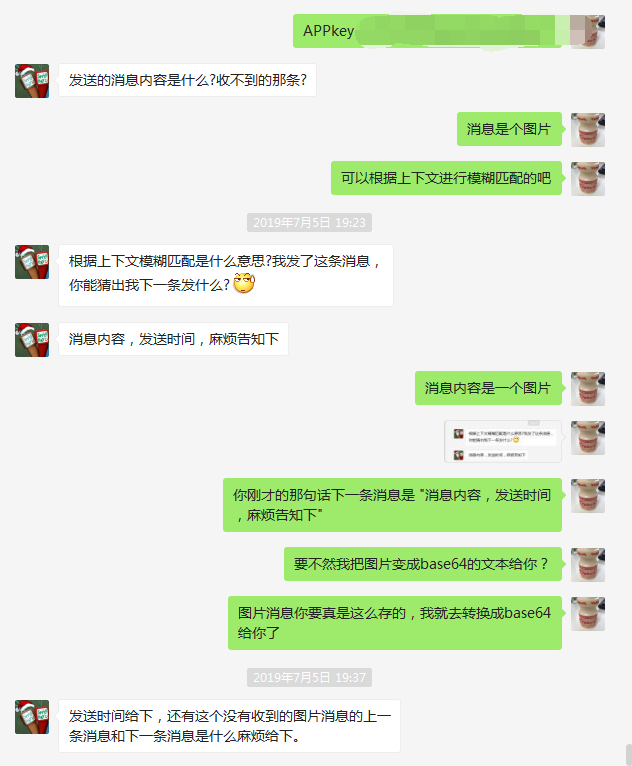
Task: Click sender avatar beside APPkey message
Action: click(x=588, y=32)
